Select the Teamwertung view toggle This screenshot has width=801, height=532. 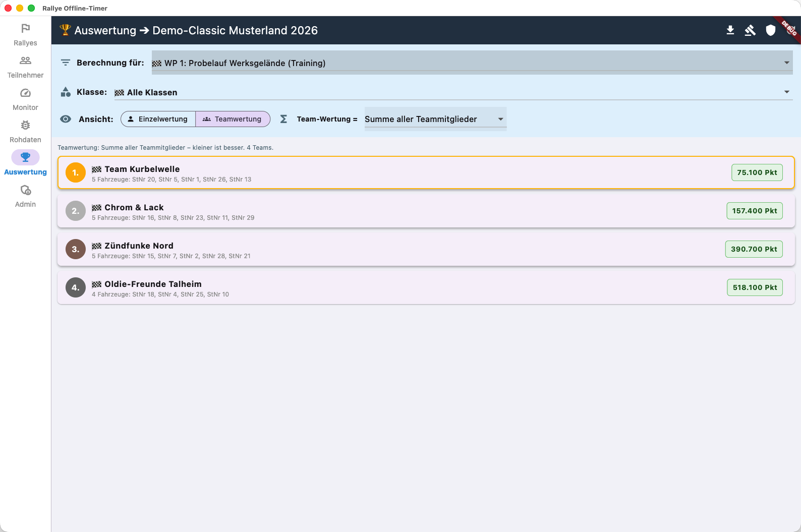(x=233, y=119)
